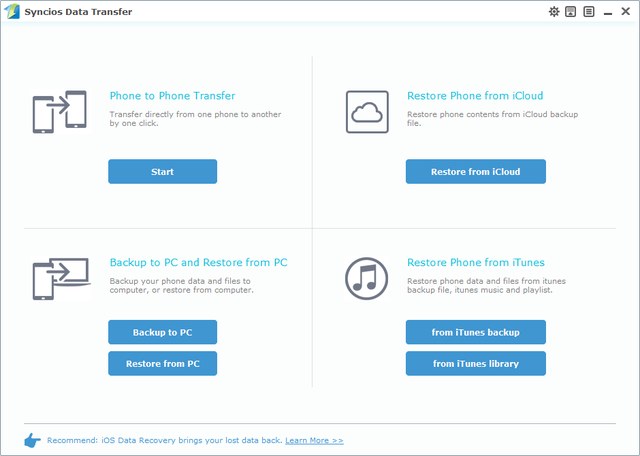Click the Restore Phone from iCloud heading
This screenshot has height=456, width=640.
coord(475,96)
